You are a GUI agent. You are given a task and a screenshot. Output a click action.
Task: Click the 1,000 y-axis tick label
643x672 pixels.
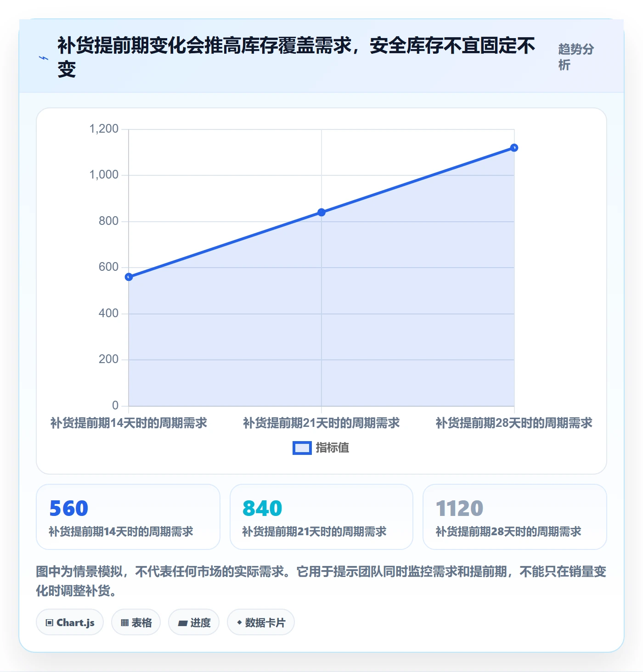104,174
